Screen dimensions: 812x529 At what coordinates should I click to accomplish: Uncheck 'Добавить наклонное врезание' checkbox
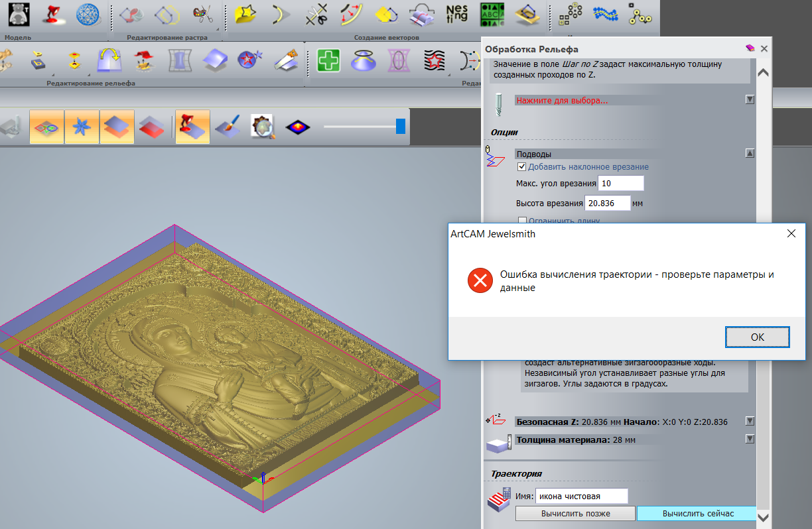coord(522,167)
